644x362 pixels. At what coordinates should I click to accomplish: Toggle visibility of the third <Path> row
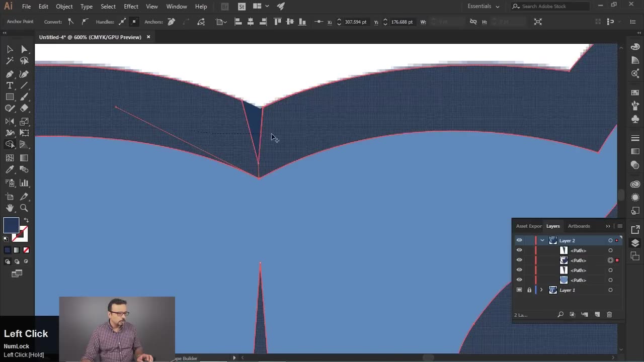coord(519,270)
